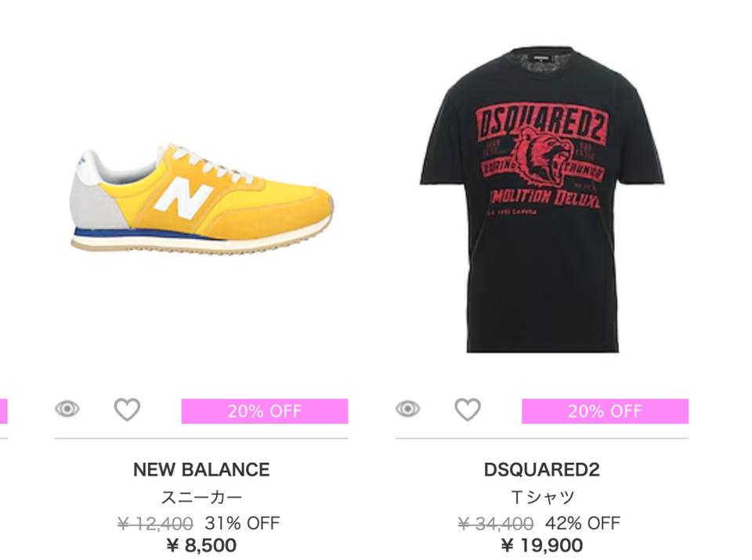
Task: Open quick view eye icon for New Balance sneaker
Action: (67, 409)
